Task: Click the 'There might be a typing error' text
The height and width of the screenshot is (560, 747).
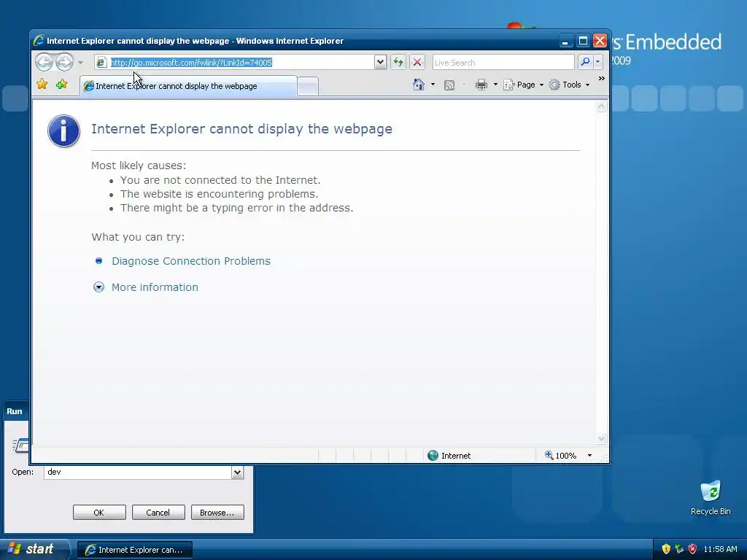Action: point(237,208)
